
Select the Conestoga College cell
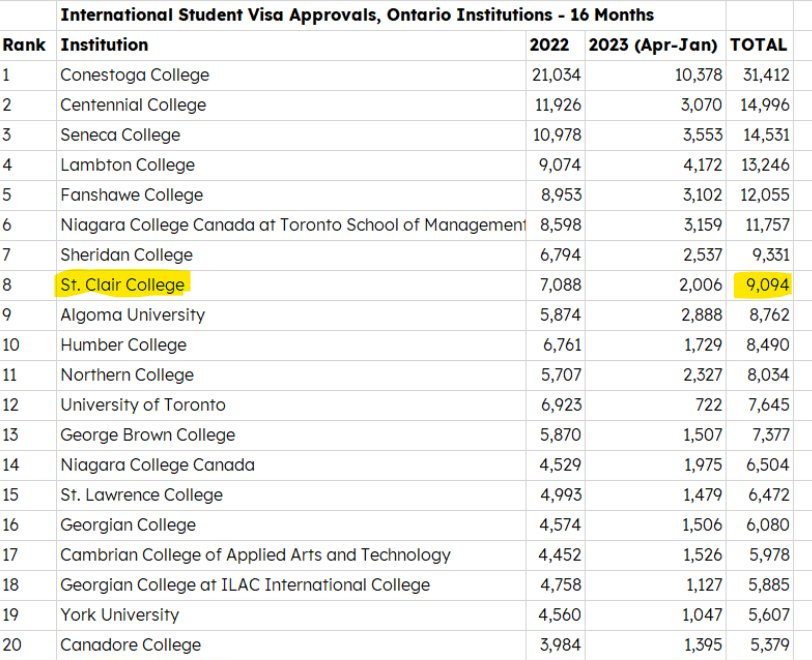[x=291, y=75]
